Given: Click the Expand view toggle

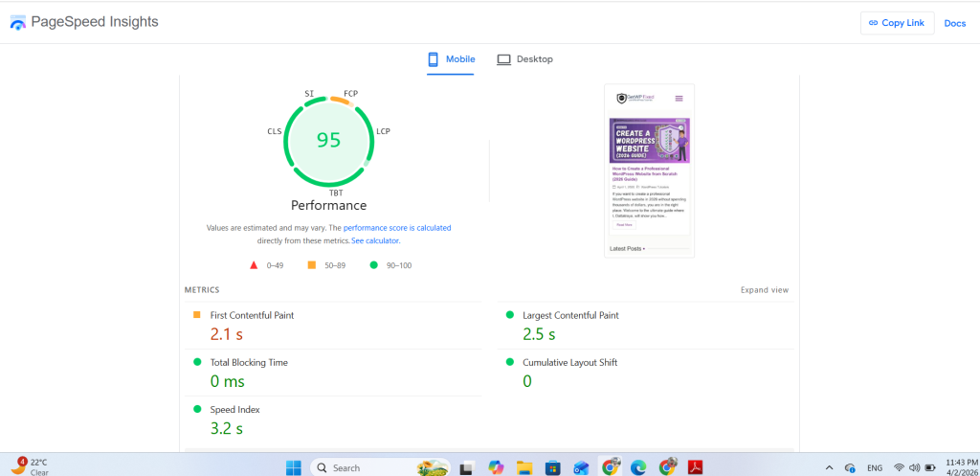Looking at the screenshot, I should 765,290.
